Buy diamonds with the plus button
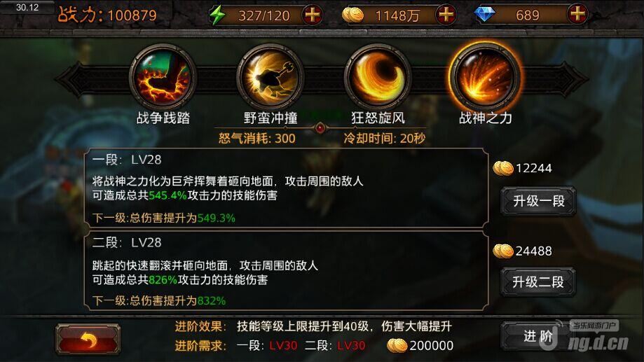The height and width of the screenshot is (362, 644). click(x=577, y=15)
